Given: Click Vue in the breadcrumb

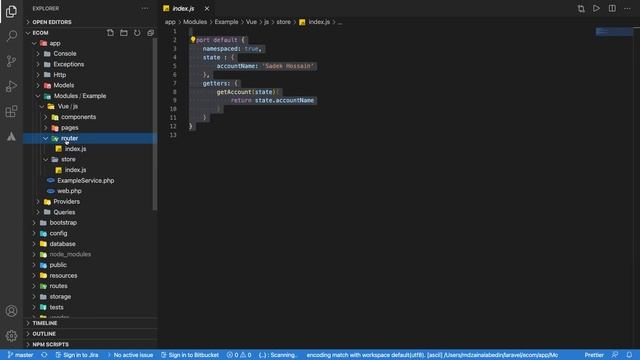Looking at the screenshot, I should coord(251,22).
